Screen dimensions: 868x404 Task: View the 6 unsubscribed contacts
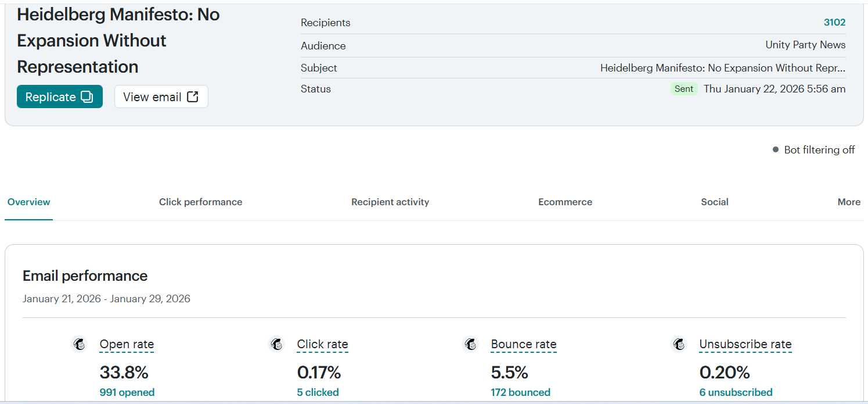pyautogui.click(x=736, y=392)
